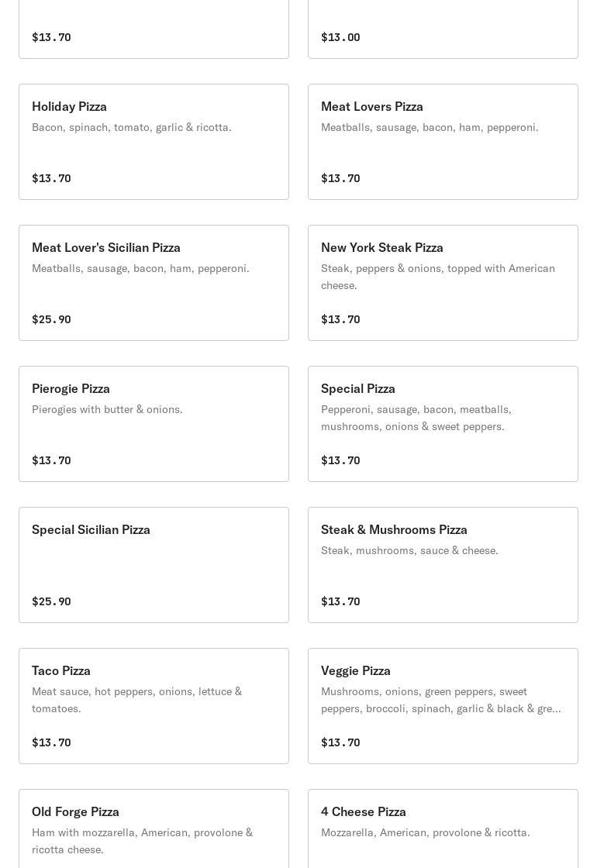
Task: Click the Special Sicilian Pizza card
Action: click(x=154, y=565)
